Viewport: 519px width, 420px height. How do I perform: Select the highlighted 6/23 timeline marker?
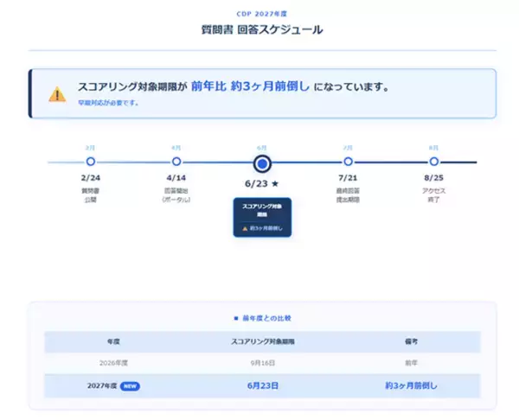coord(262,163)
